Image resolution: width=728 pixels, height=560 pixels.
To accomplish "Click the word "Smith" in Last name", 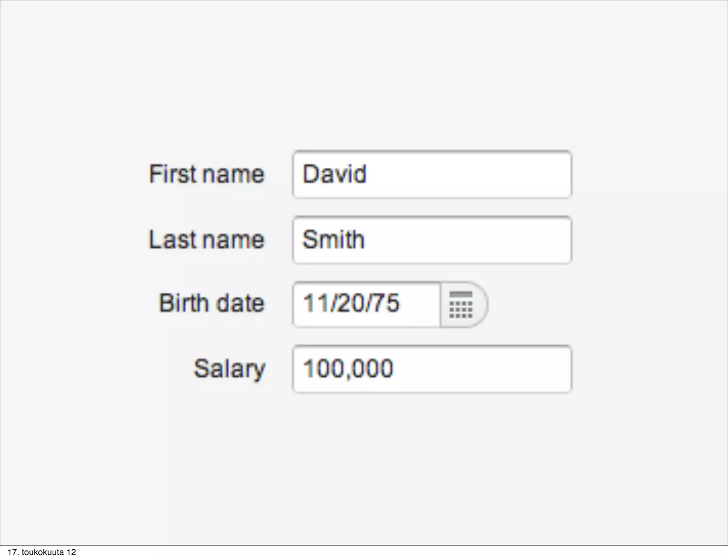I will coord(333,239).
